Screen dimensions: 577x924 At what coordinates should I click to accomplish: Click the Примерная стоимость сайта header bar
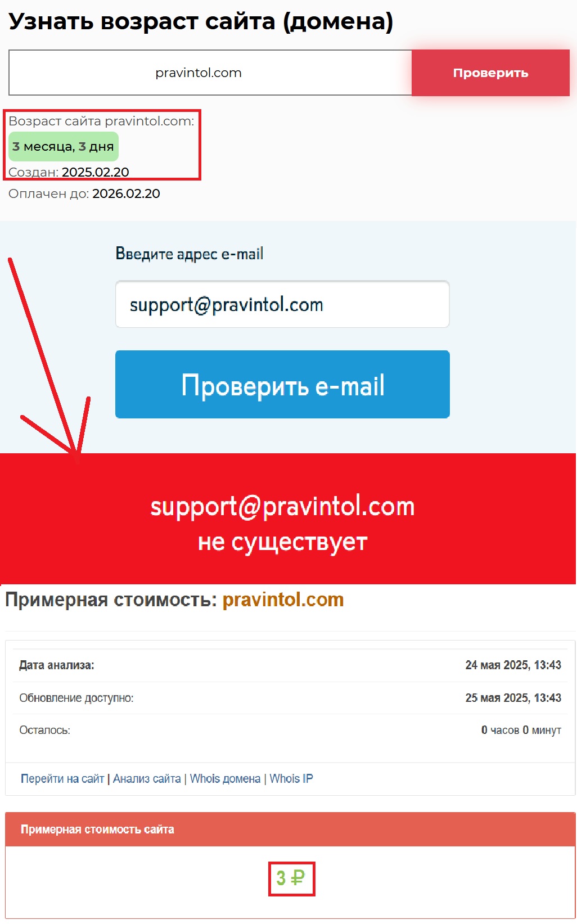[290, 829]
